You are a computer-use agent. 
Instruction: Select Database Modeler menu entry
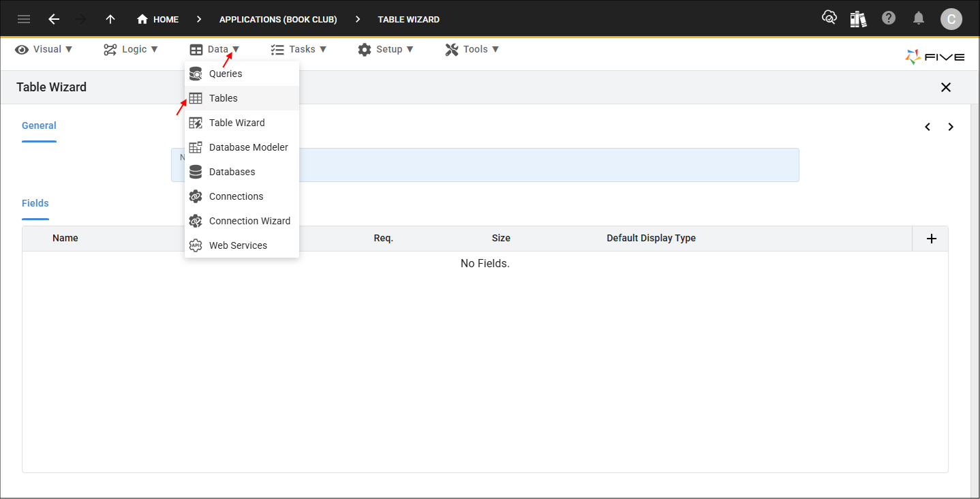point(242,147)
